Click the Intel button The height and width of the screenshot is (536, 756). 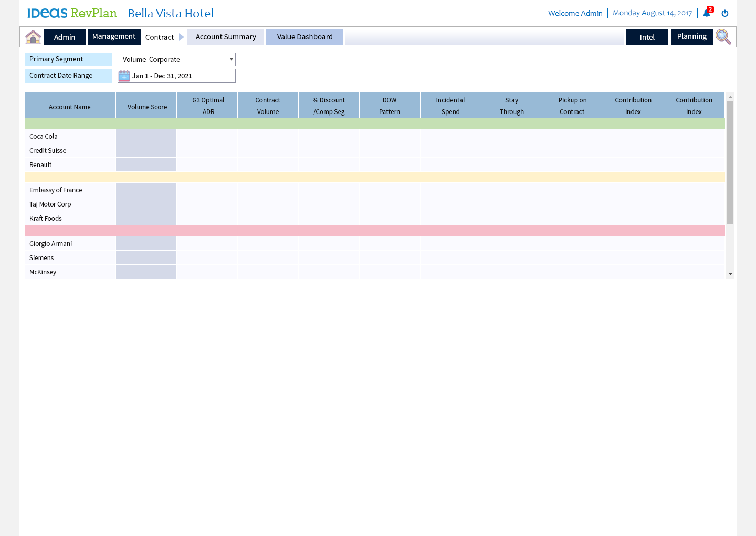tap(647, 37)
